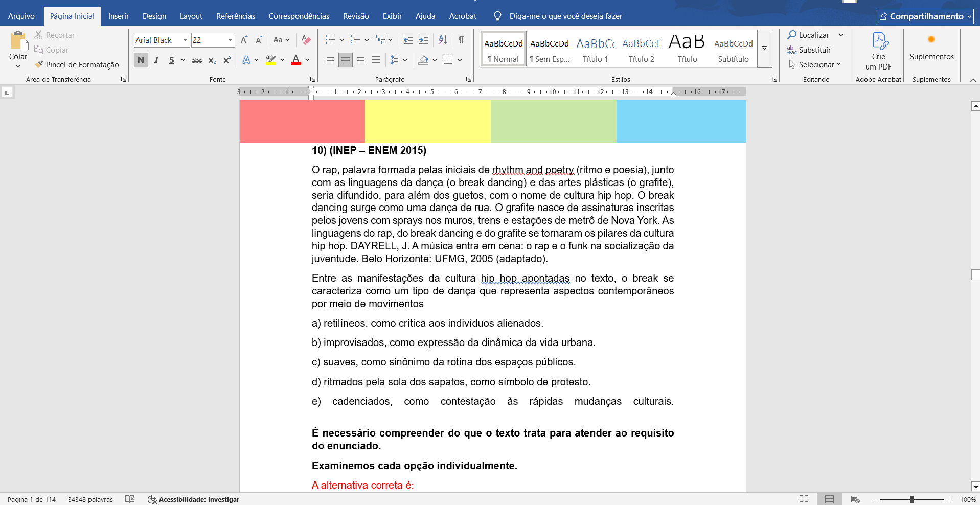Toggle center alignment

[x=346, y=60]
